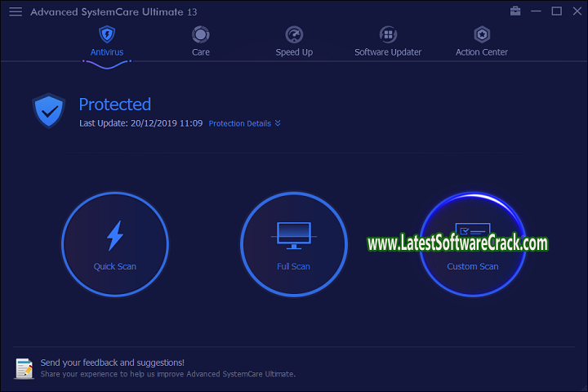
Task: Maximize the Advanced SystemCare window
Action: point(556,11)
